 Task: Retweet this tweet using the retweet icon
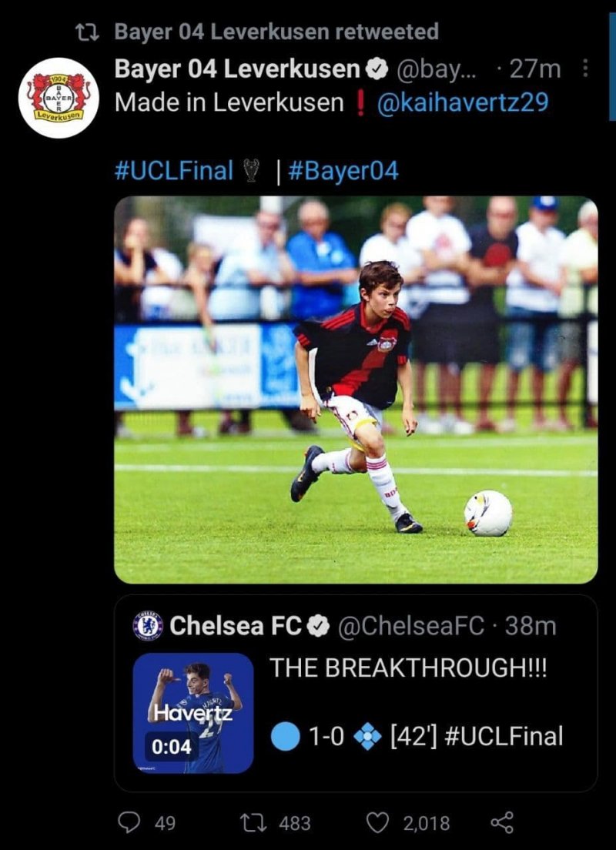pos(252,823)
